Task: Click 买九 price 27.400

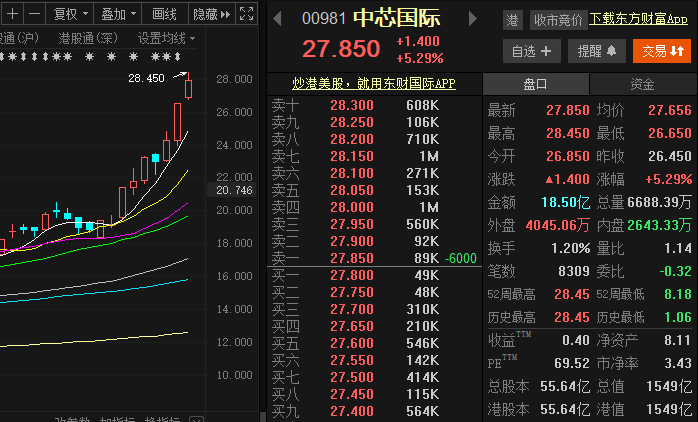Action: [352, 411]
